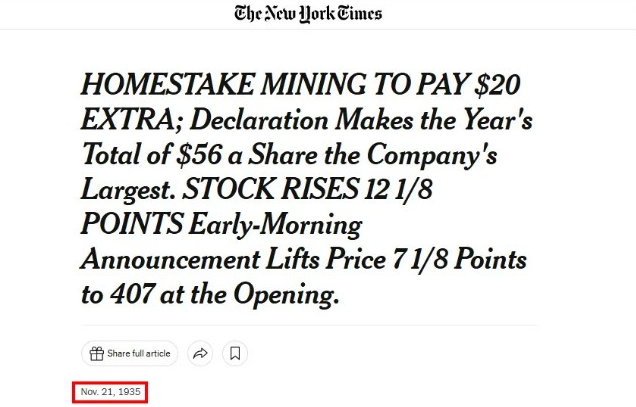This screenshot has height=407, width=636.
Task: Click the headline text HOMESTAKE MINING TO PAY $20
Action: [301, 84]
